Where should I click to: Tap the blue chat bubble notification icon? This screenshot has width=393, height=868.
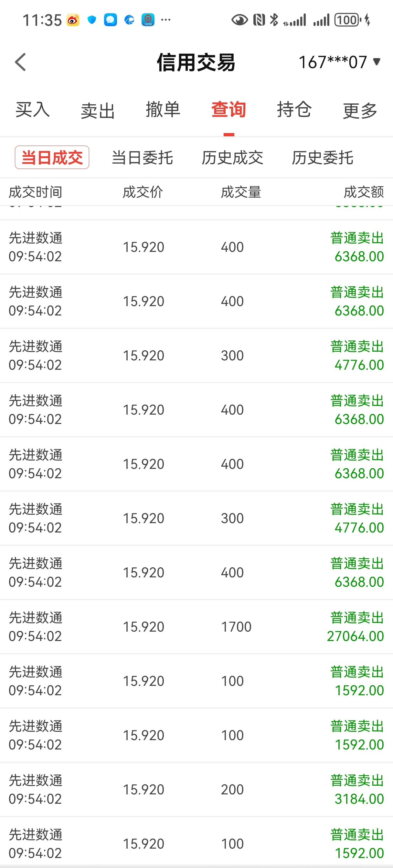pyautogui.click(x=110, y=20)
